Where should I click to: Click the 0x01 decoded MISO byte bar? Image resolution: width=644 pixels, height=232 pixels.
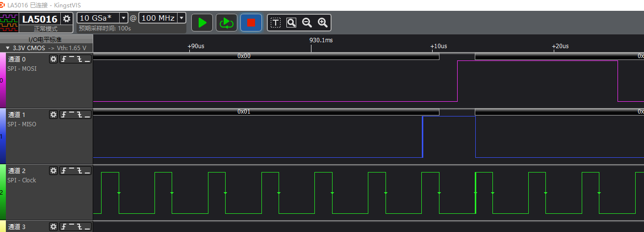(266, 112)
